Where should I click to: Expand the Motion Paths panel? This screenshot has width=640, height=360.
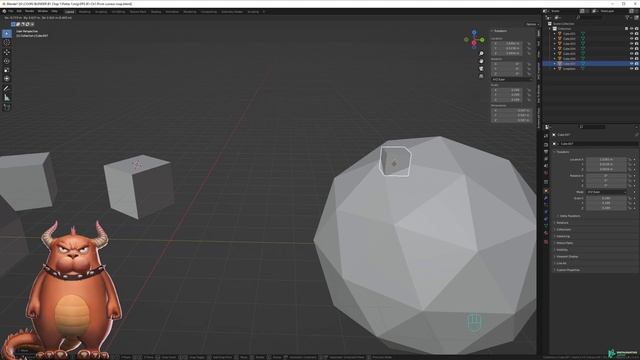(x=564, y=243)
